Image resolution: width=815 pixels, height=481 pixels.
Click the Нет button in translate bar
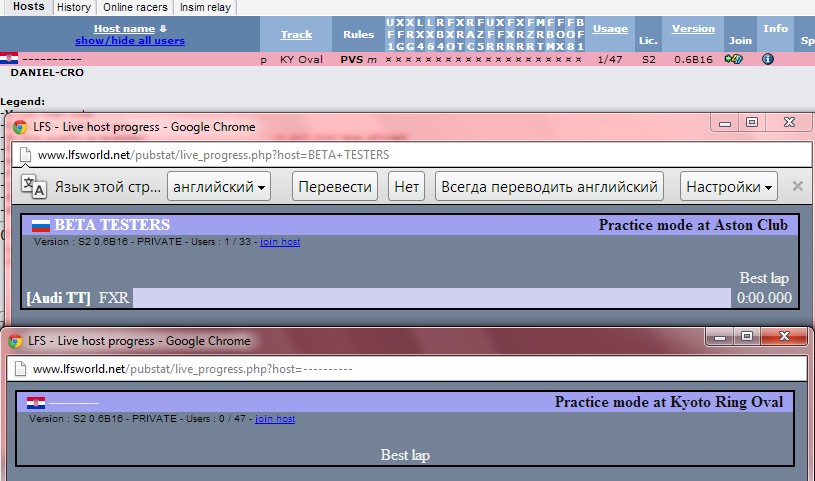tap(406, 187)
